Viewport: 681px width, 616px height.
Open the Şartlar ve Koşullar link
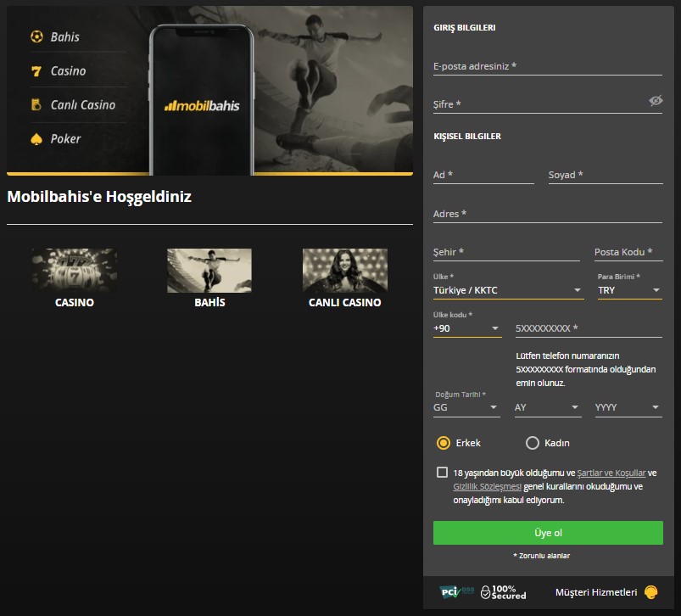(611, 473)
